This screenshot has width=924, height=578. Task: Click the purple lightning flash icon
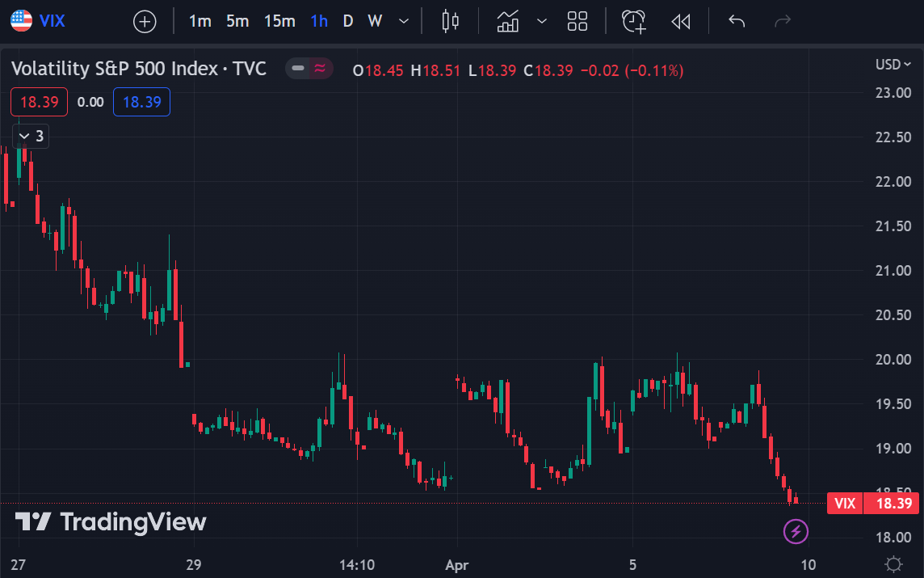(x=796, y=531)
